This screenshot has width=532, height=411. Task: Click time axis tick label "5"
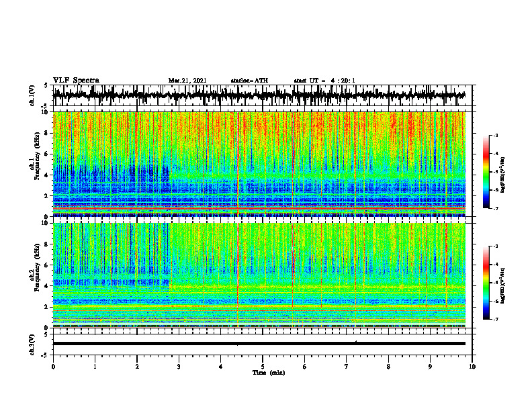click(x=263, y=367)
